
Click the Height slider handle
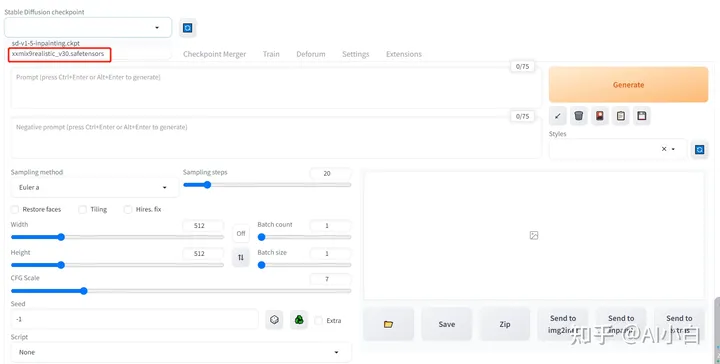61,265
